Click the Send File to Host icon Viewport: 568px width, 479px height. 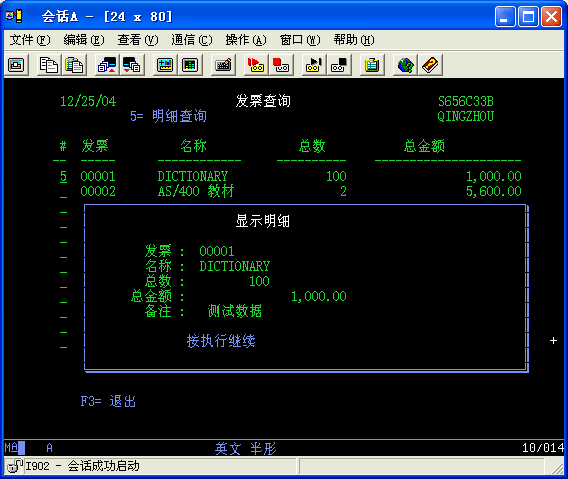[x=106, y=65]
